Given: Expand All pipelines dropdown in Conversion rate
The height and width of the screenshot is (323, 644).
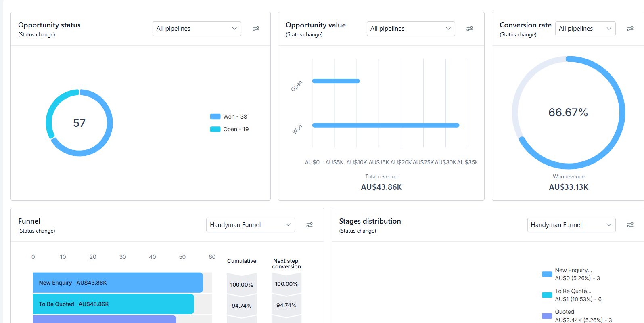Looking at the screenshot, I should [585, 29].
